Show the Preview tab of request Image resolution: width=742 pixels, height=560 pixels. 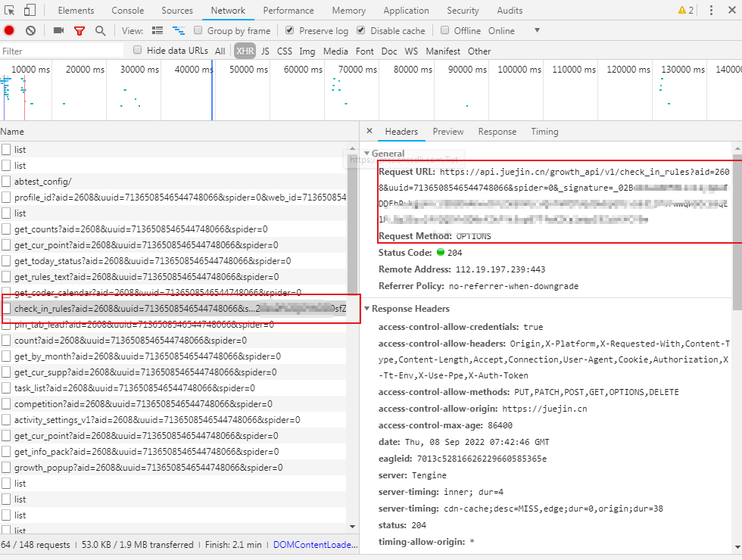click(448, 132)
